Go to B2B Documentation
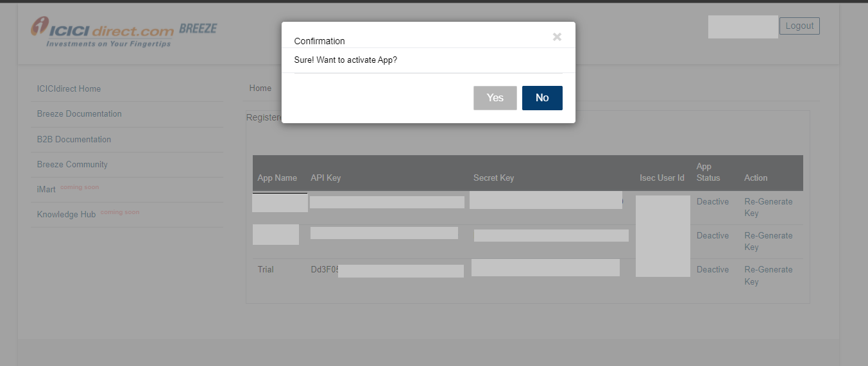The height and width of the screenshot is (366, 868). pyautogui.click(x=74, y=139)
